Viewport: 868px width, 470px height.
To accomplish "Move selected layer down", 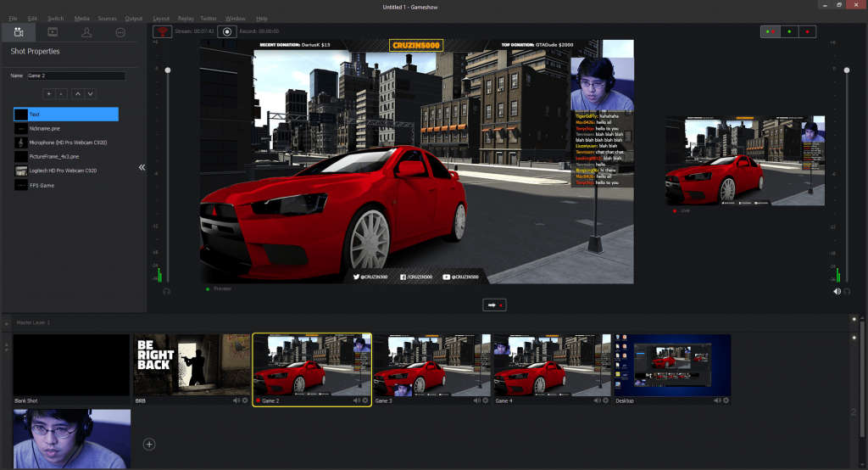I will 90,94.
